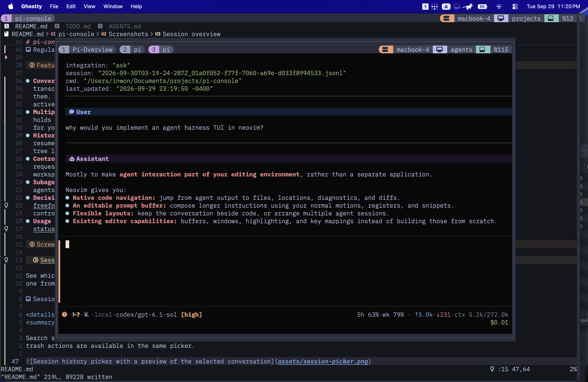This screenshot has height=382, width=588.
Task: Click the lightbulb sign at line 13
Action: click(x=6, y=260)
